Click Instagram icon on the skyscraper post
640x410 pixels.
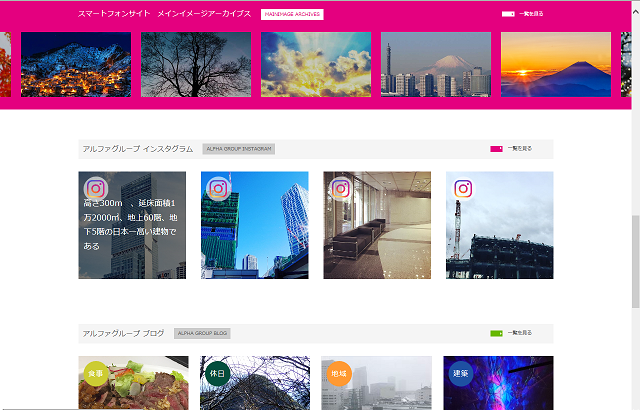point(95,188)
